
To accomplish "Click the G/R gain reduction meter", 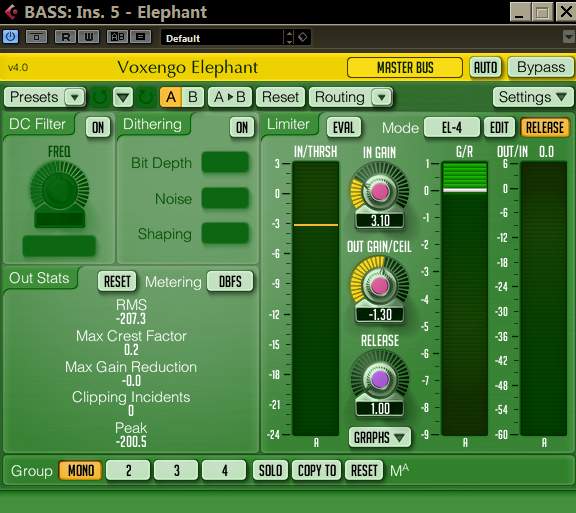I will click(465, 298).
